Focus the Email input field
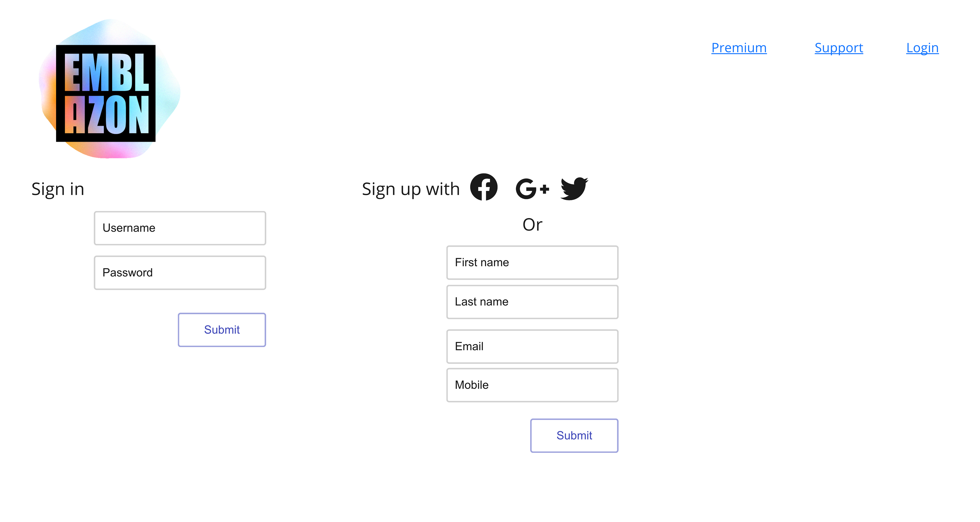This screenshot has width=980, height=522. (532, 346)
